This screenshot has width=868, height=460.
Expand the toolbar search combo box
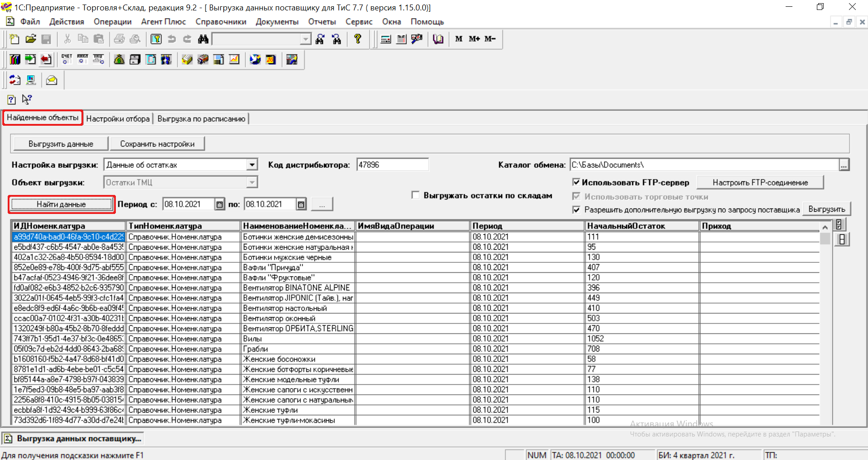306,39
